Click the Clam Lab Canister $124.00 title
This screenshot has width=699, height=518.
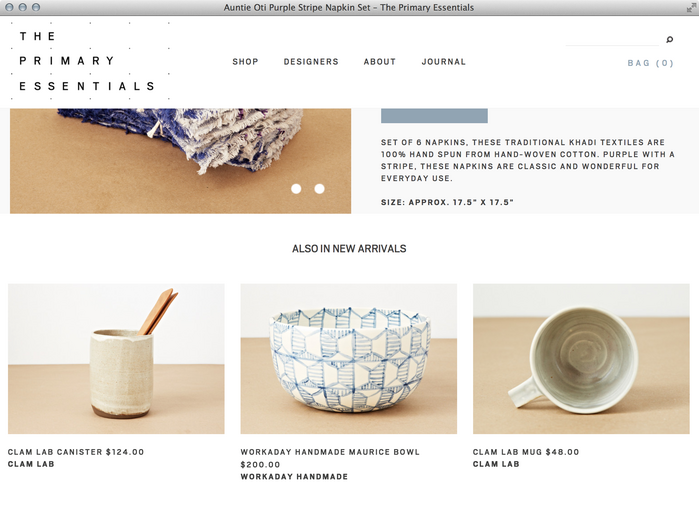[76, 452]
